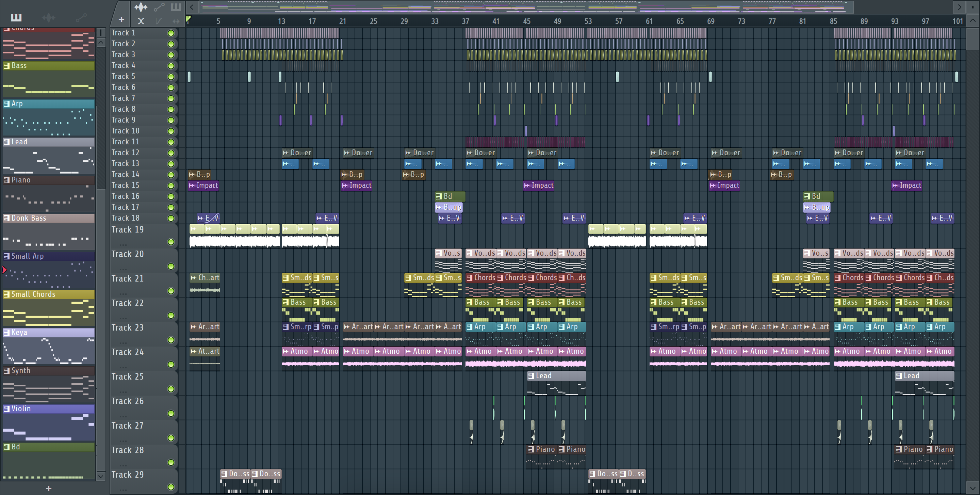Click the Bass pattern icon in picker

point(6,65)
